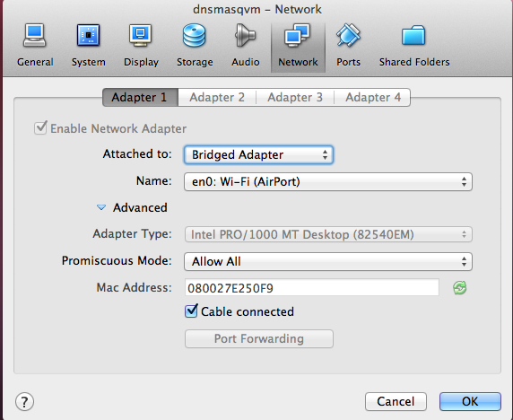The width and height of the screenshot is (513, 420).
Task: Open the Audio speaker icon
Action: coord(245,35)
